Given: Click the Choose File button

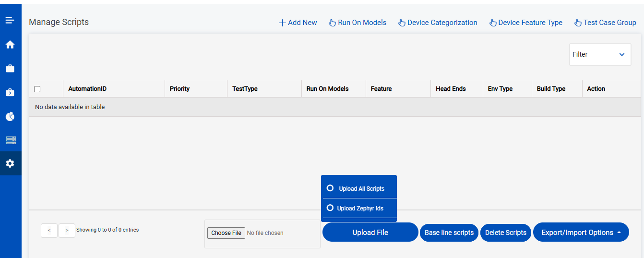Looking at the screenshot, I should point(226,233).
